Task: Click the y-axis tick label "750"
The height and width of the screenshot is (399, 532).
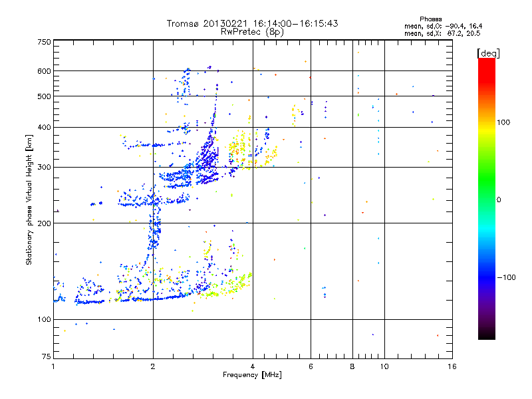Action: (44, 42)
